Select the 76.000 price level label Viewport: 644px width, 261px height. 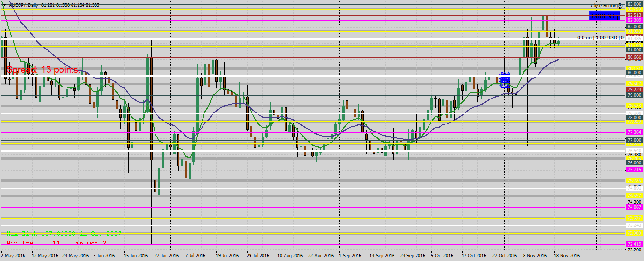click(x=634, y=162)
